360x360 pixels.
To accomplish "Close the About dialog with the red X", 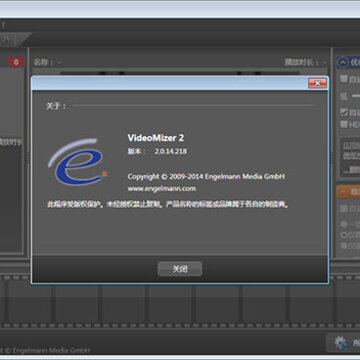I will 317,83.
